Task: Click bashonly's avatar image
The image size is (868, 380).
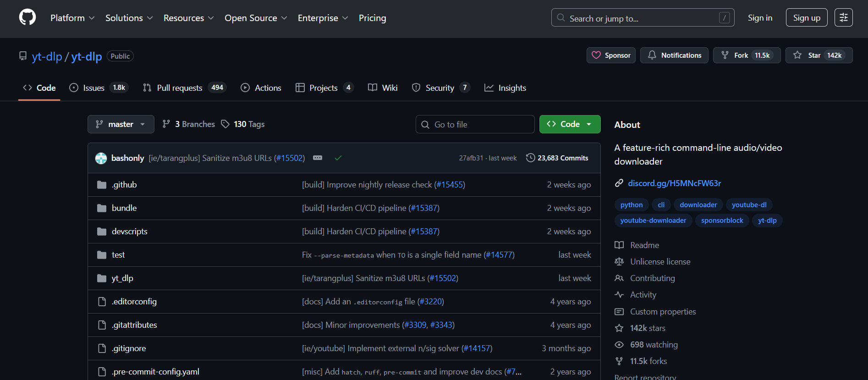Action: tap(101, 158)
